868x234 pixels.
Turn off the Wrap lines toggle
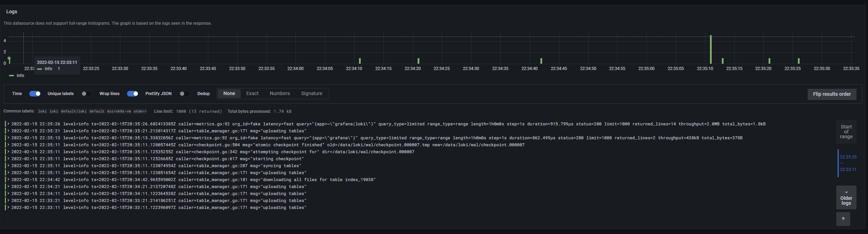pyautogui.click(x=133, y=94)
